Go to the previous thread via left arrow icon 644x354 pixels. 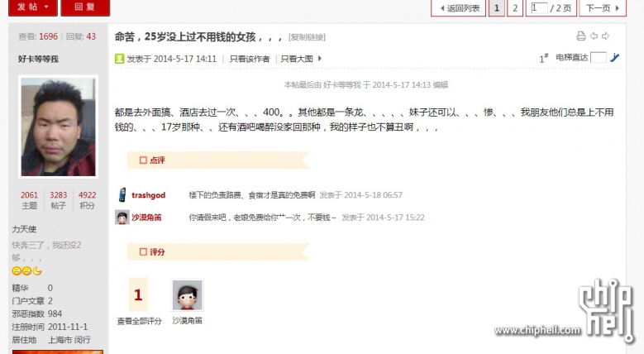point(594,36)
